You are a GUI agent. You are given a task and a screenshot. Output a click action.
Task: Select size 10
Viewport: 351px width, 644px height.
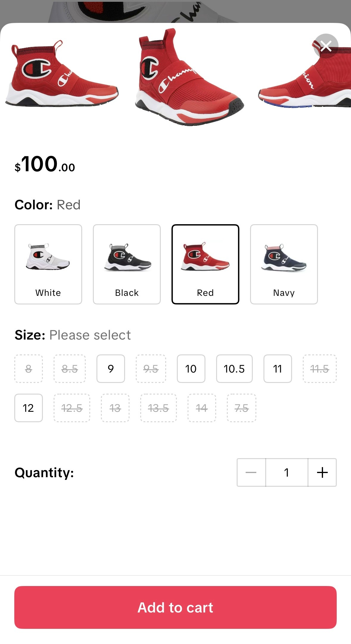(x=191, y=369)
